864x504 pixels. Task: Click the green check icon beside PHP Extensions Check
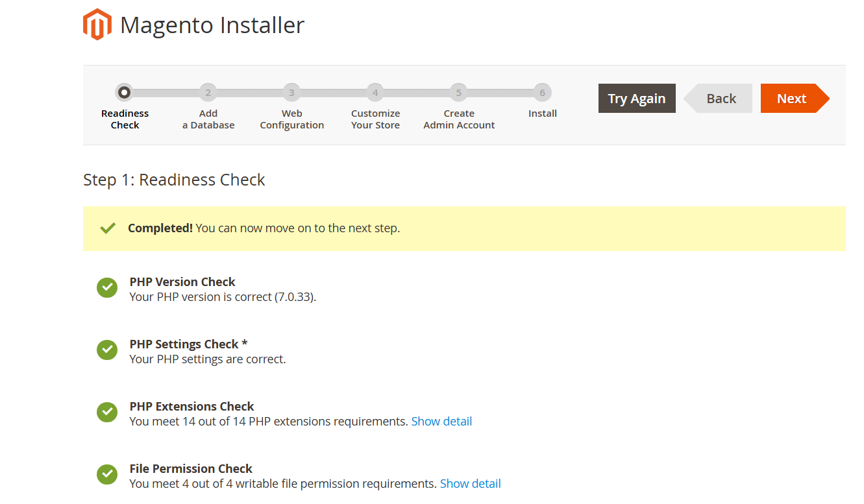[107, 412]
